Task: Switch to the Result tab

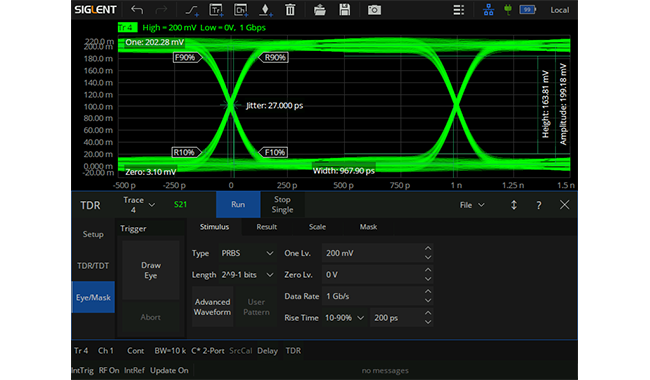Action: pyautogui.click(x=267, y=227)
